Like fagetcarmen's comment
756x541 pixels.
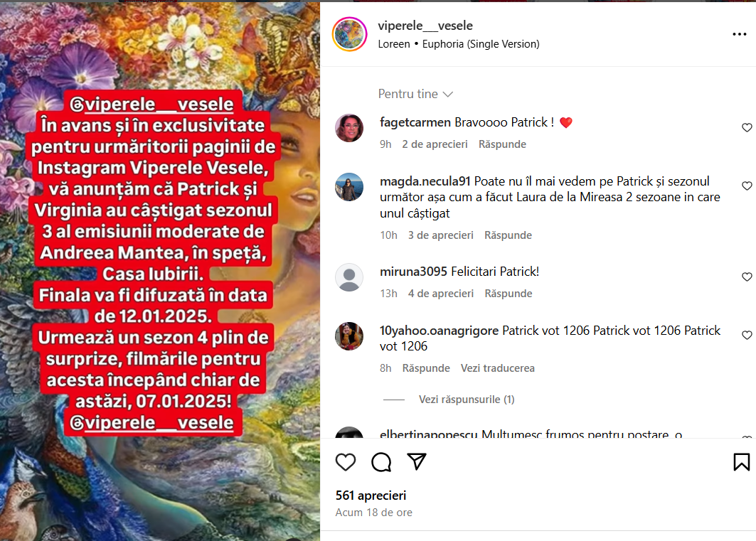click(747, 127)
